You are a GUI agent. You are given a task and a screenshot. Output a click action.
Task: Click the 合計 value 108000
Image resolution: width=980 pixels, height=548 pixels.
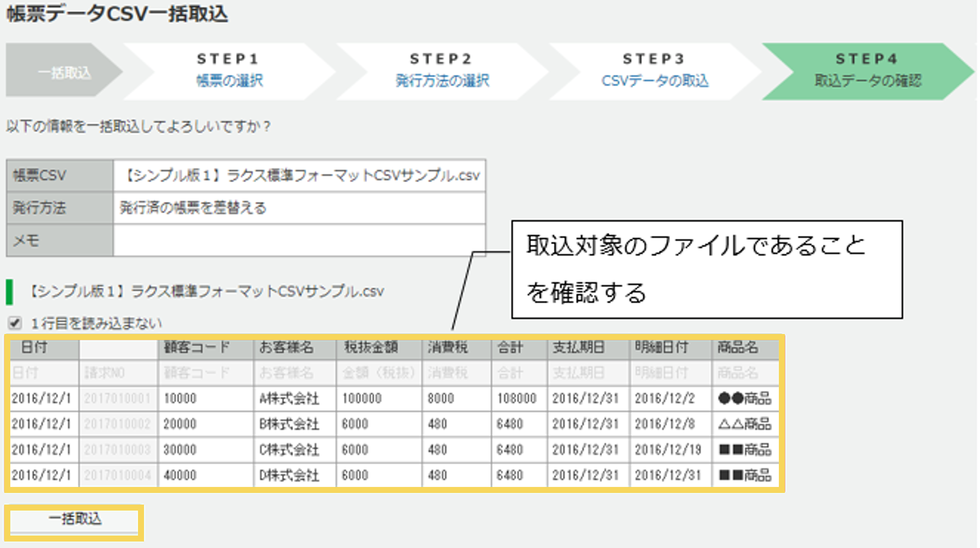518,398
